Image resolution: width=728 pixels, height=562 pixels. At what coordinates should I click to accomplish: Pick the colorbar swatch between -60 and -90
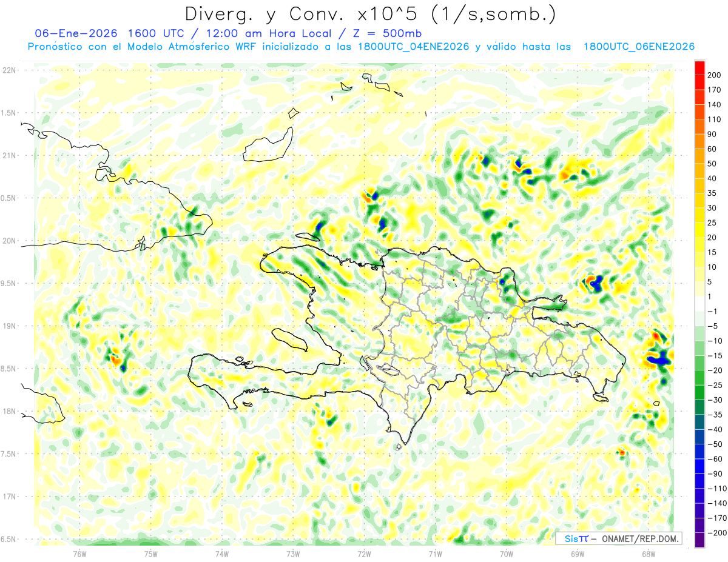click(x=699, y=466)
